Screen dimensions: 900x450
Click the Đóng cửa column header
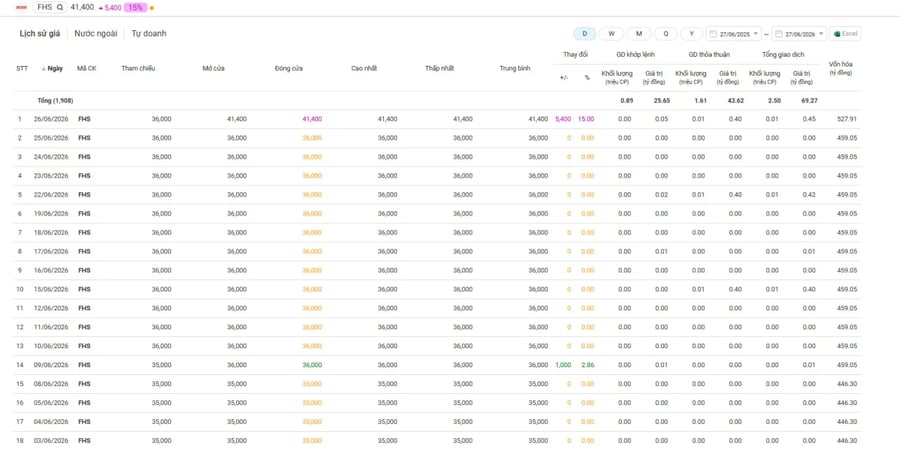289,68
